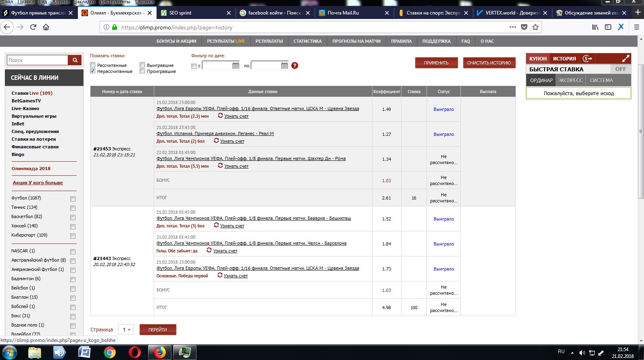This screenshot has width=644, height=360.
Task: Open the browser library icon
Action: pyautogui.click(x=595, y=27)
